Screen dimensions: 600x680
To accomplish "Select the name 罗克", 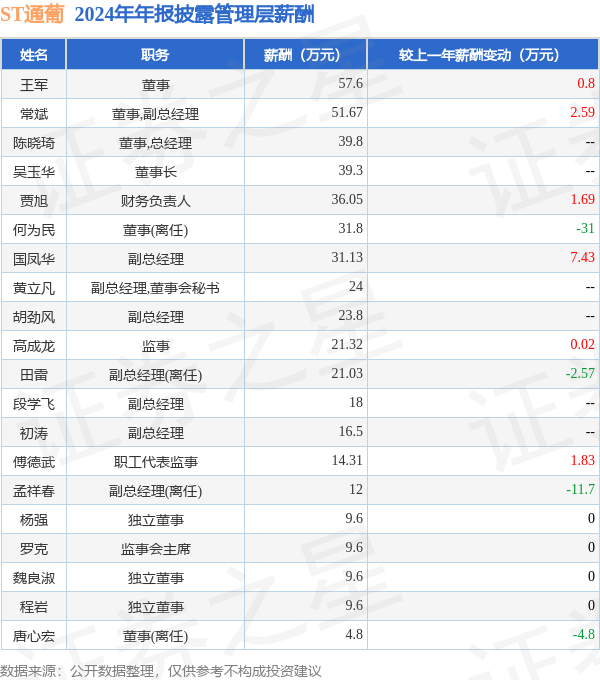I will click(34, 549).
